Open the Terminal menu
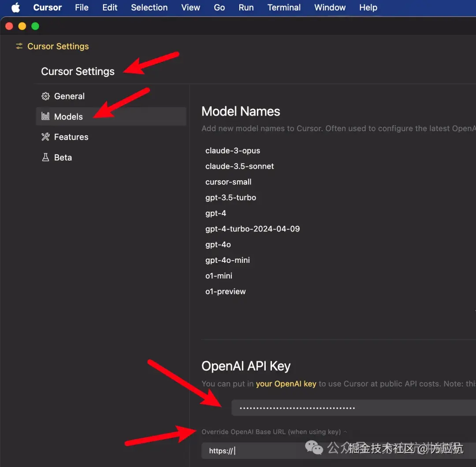This screenshot has width=476, height=467. (284, 7)
